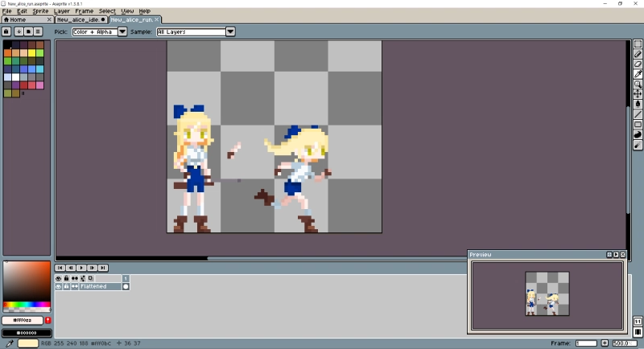The width and height of the screenshot is (644, 349).
Task: Expand the Sample 'All Layers' dropdown
Action: coord(230,31)
